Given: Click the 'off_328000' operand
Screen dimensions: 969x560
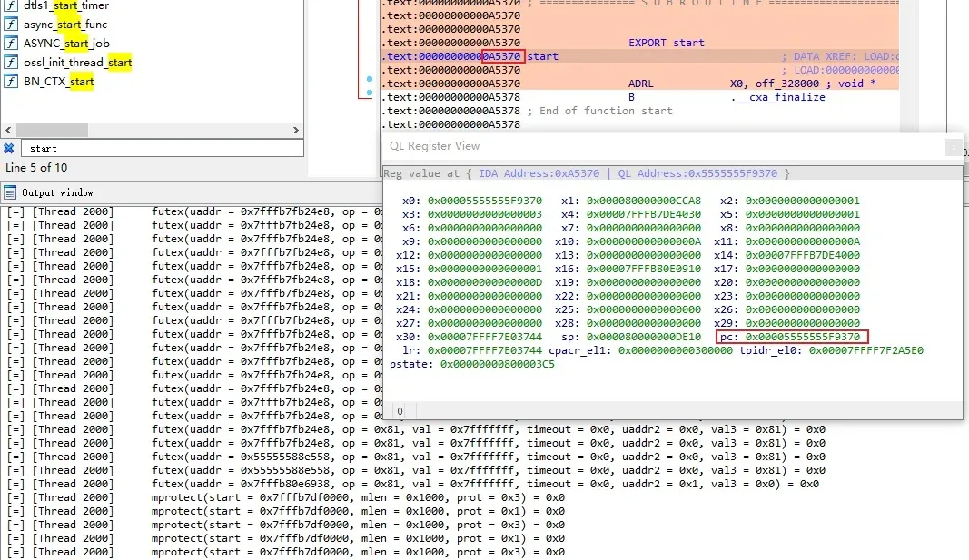Looking at the screenshot, I should pyautogui.click(x=786, y=84).
